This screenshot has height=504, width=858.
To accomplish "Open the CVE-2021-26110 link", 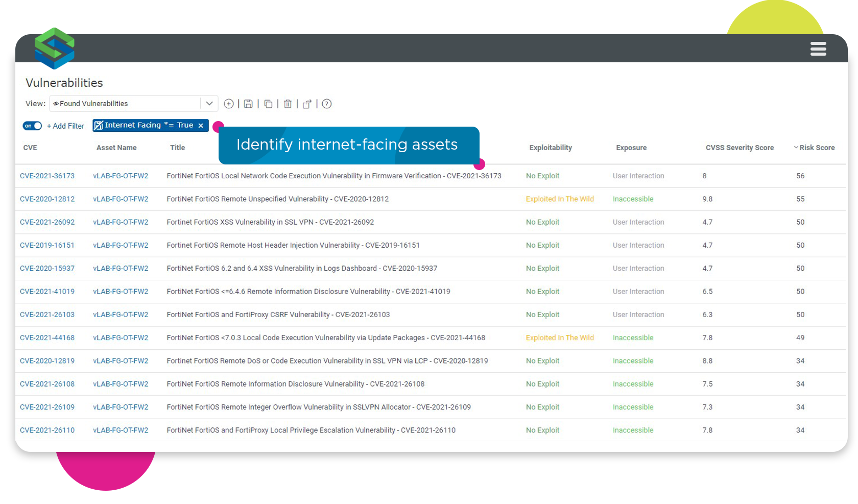I will click(x=47, y=430).
